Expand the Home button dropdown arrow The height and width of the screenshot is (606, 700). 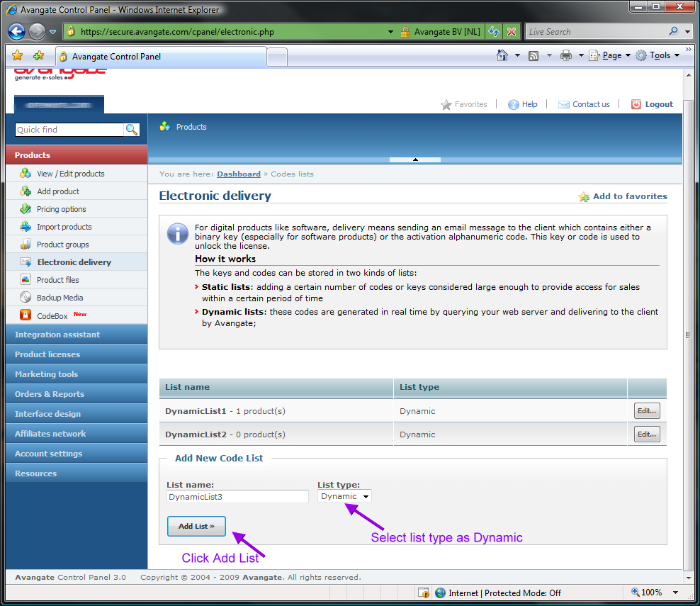click(517, 55)
